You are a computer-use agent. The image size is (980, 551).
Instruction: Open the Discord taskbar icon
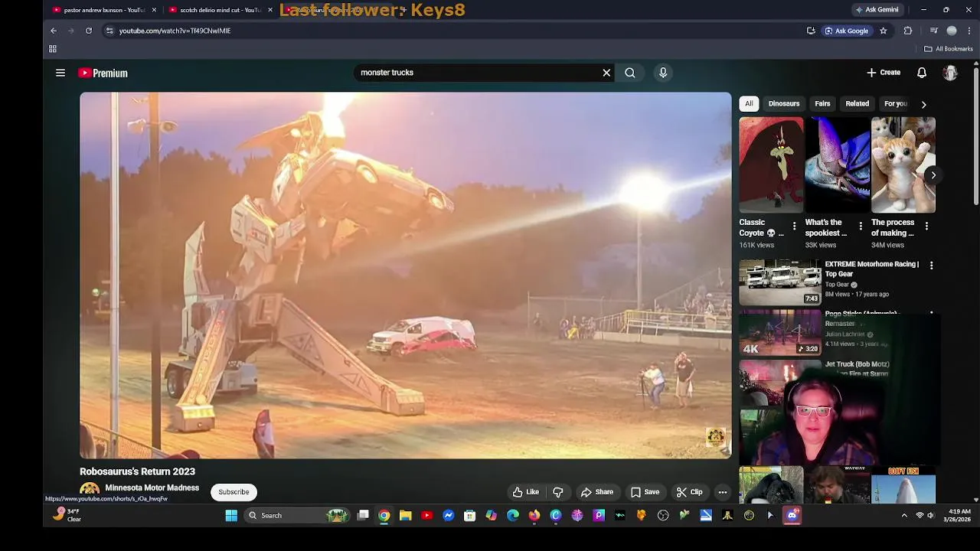[x=792, y=515]
